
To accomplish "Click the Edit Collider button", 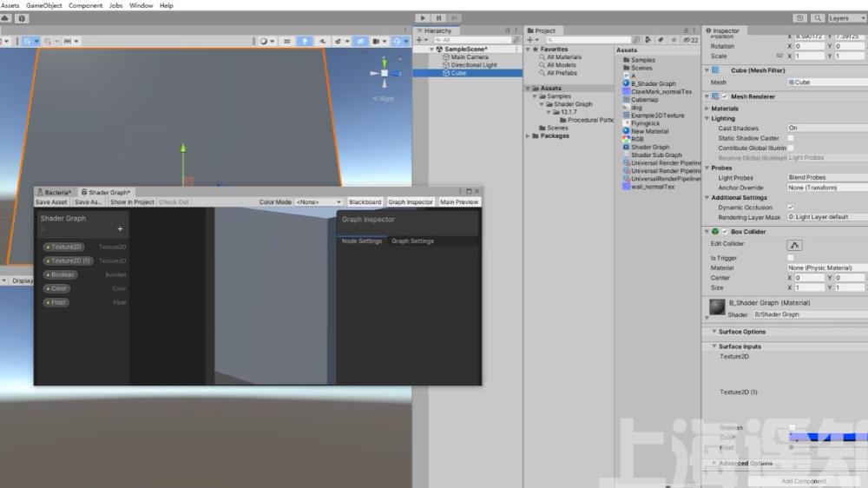I will [x=794, y=245].
